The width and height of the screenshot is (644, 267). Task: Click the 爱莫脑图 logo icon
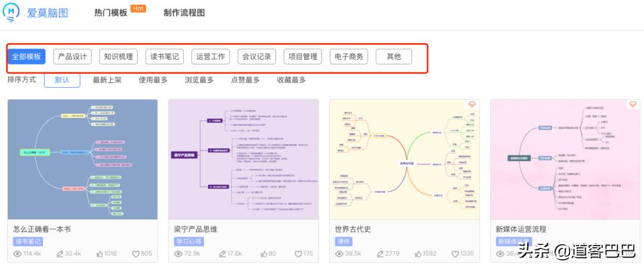pos(11,12)
